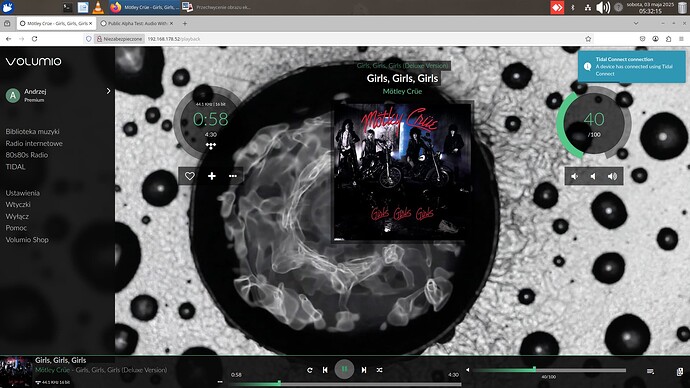
Task: Mute volume with the crossed speaker icon
Action: 575,176
